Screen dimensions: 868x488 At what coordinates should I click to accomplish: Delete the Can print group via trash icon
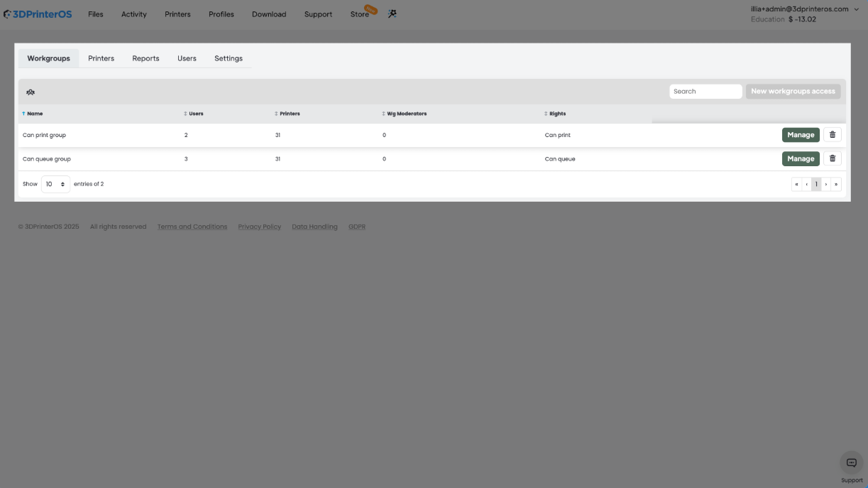pos(833,135)
